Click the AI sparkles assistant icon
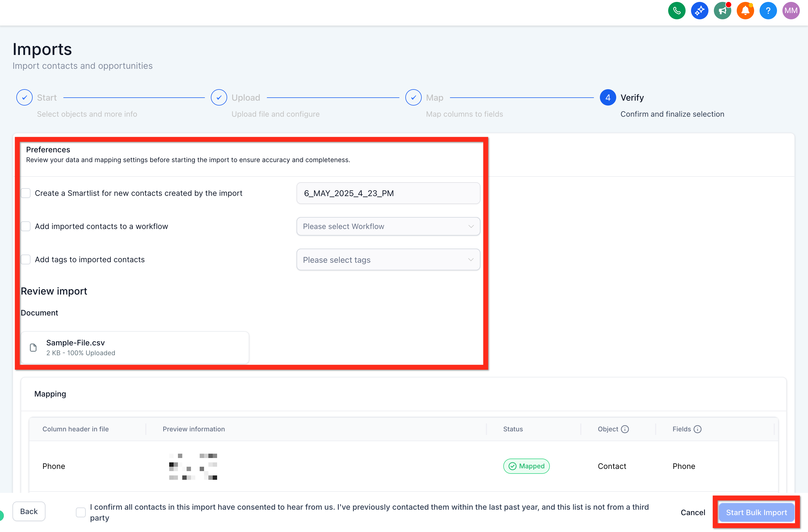This screenshot has width=808, height=532. pyautogui.click(x=699, y=11)
